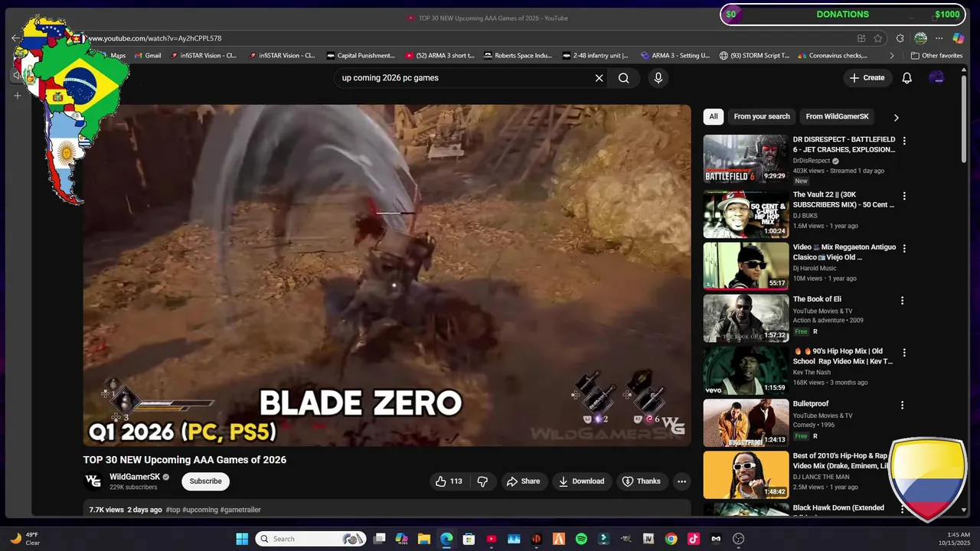Open options for The Book of Eli
Image resolution: width=980 pixels, height=551 pixels.
903,301
